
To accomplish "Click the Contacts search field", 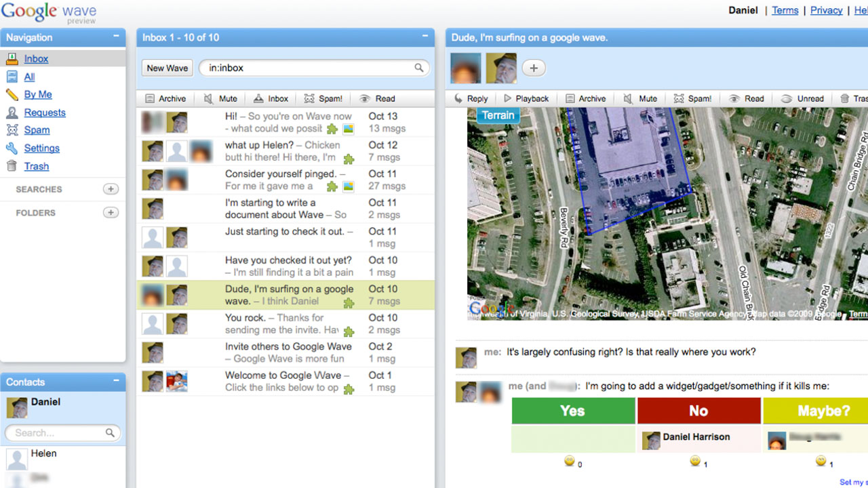I will 62,432.
